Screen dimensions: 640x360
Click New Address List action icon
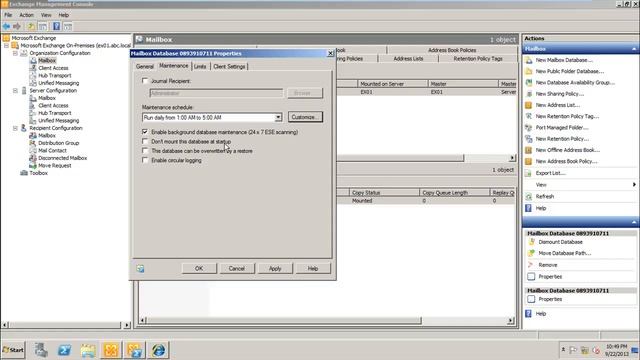click(x=529, y=105)
